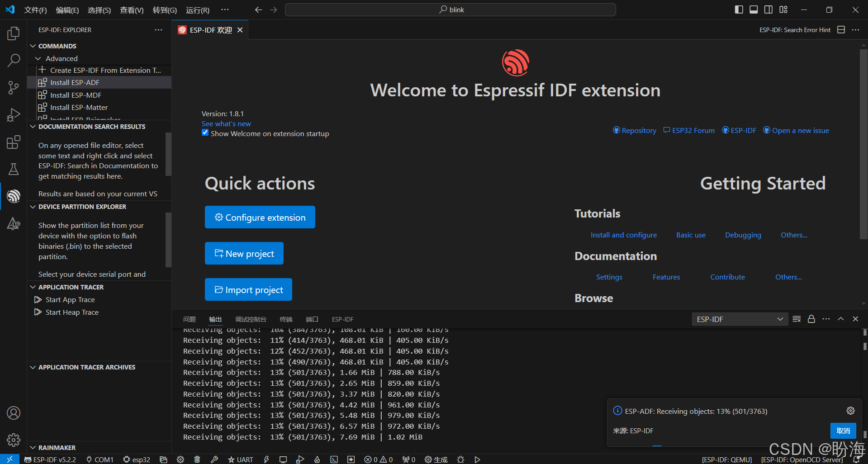Open the errors and warnings count
The image size is (868, 464).
pyautogui.click(x=379, y=459)
